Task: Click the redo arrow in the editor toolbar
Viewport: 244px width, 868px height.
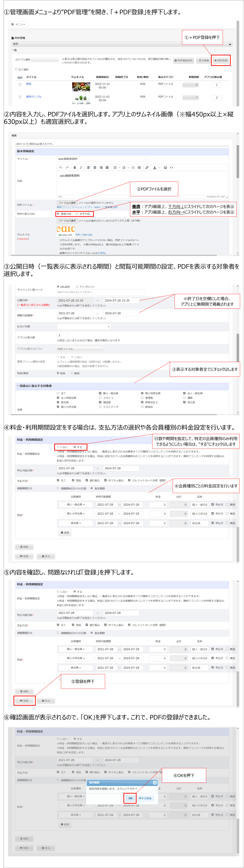Action: point(67,167)
